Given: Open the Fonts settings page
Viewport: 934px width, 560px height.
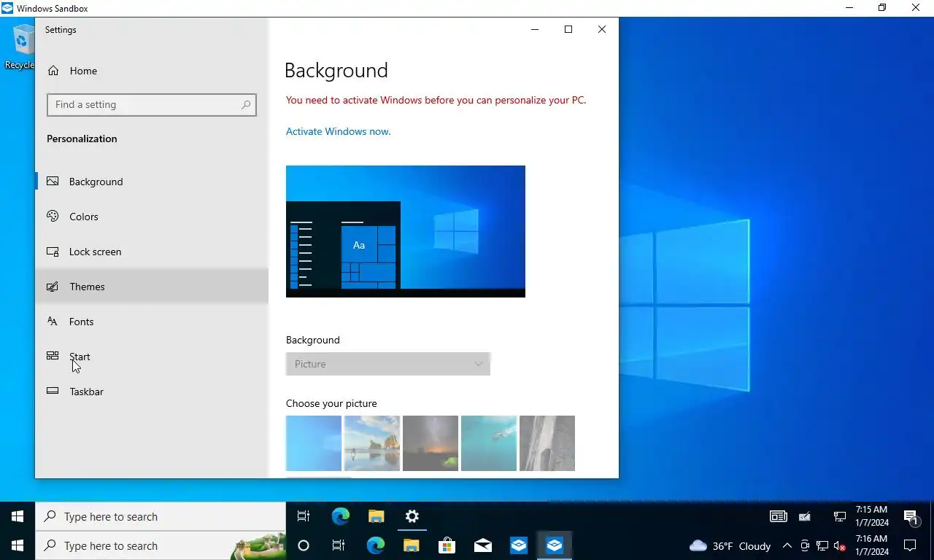Looking at the screenshot, I should click(x=152, y=322).
